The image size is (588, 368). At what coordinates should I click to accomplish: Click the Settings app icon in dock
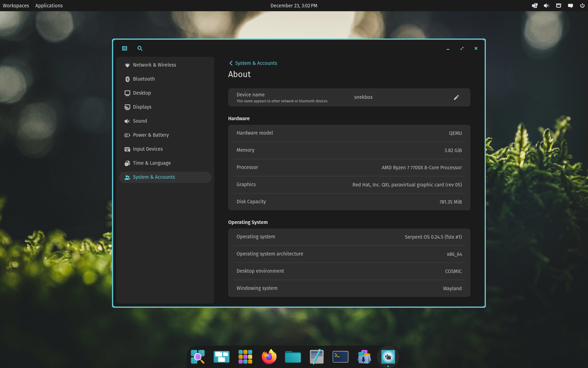coord(388,357)
